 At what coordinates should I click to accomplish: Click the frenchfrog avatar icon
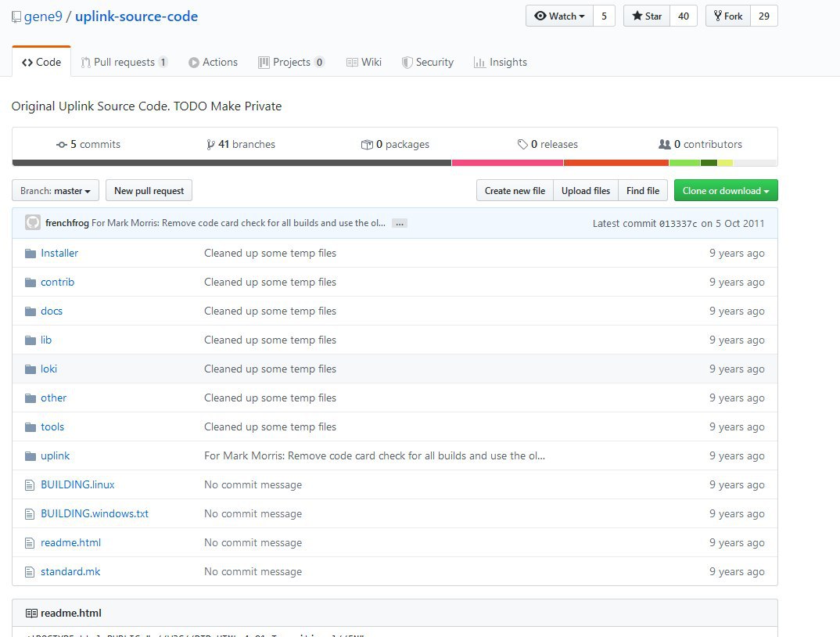point(33,222)
